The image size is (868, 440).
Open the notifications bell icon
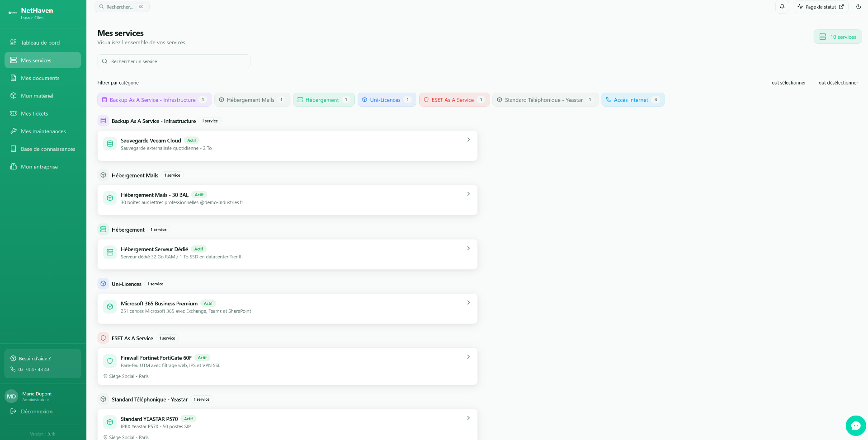(782, 7)
